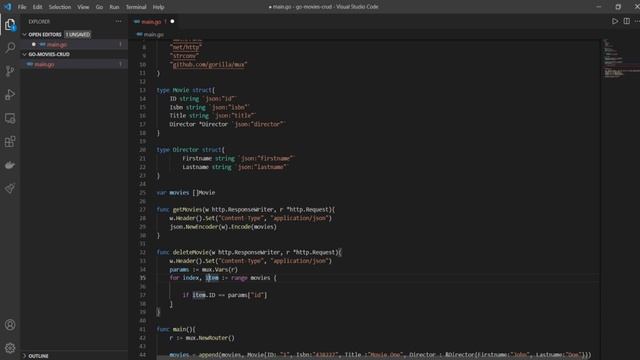Click unsaved dot to close main.go tab

click(x=172, y=21)
